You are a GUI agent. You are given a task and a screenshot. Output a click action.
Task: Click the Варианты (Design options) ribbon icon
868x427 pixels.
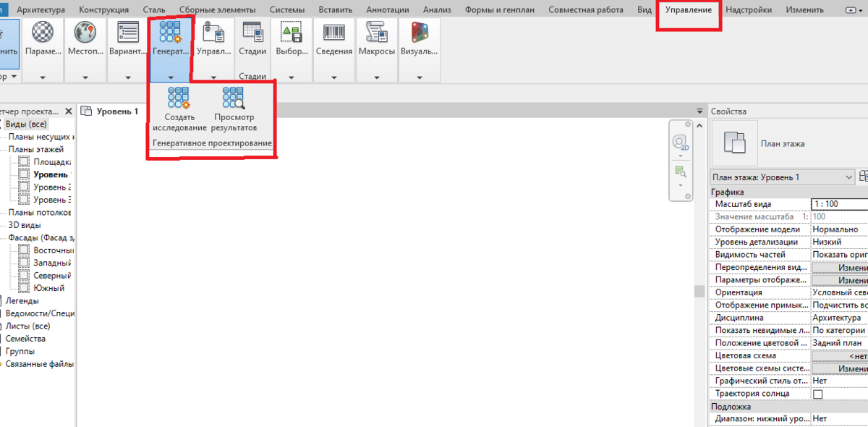tap(128, 33)
